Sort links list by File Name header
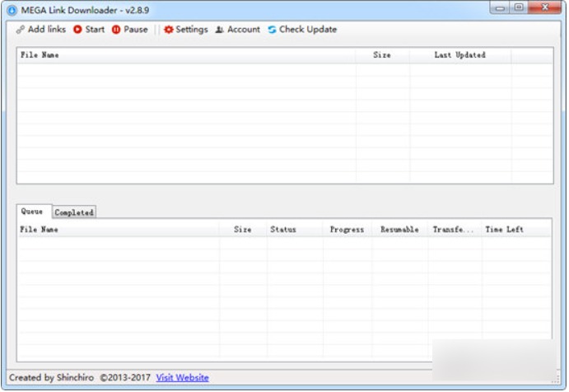569x392 pixels. click(x=186, y=55)
